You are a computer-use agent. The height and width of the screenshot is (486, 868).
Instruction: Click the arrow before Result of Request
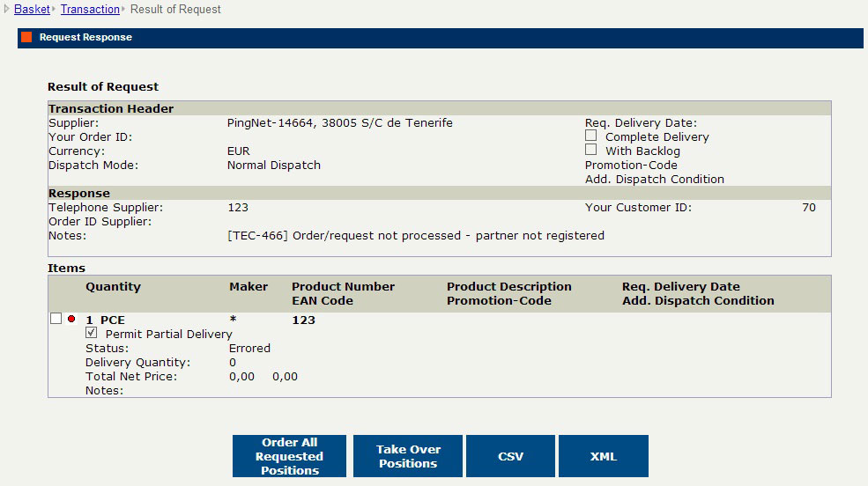123,9
